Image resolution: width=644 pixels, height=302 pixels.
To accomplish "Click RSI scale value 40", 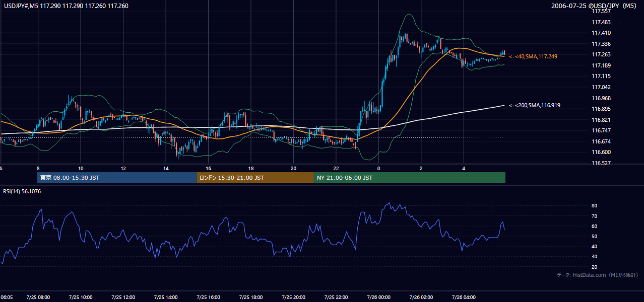I will [x=595, y=246].
